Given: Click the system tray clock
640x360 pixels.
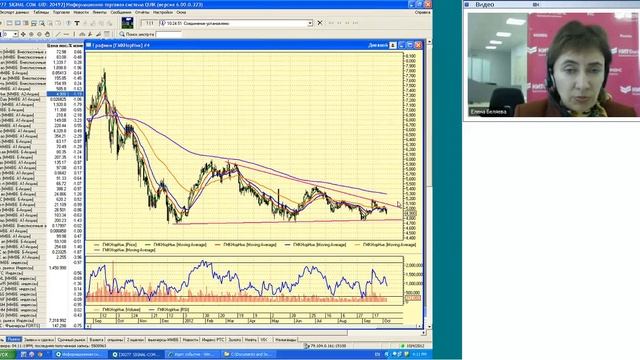Looking at the screenshot, I should pyautogui.click(x=420, y=354).
